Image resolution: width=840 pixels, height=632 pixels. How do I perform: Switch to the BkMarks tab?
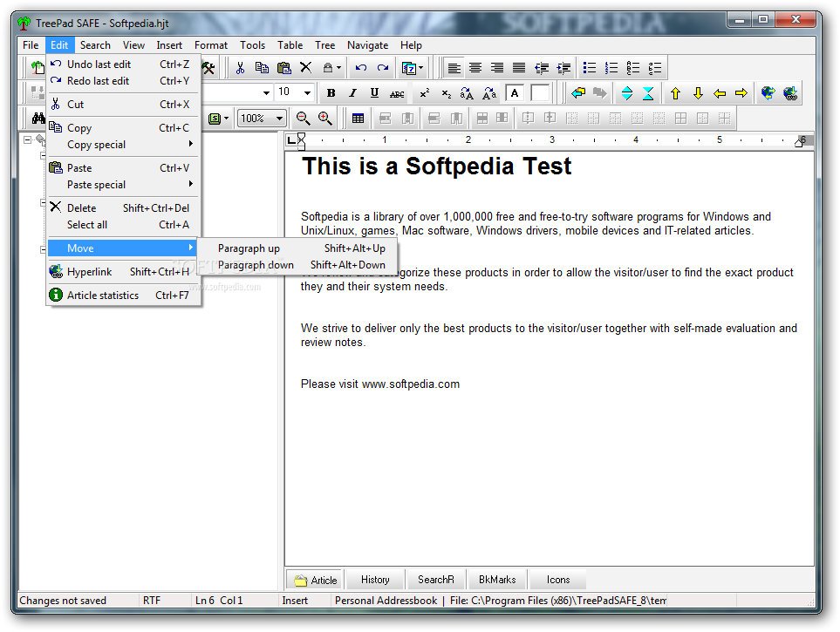497,580
